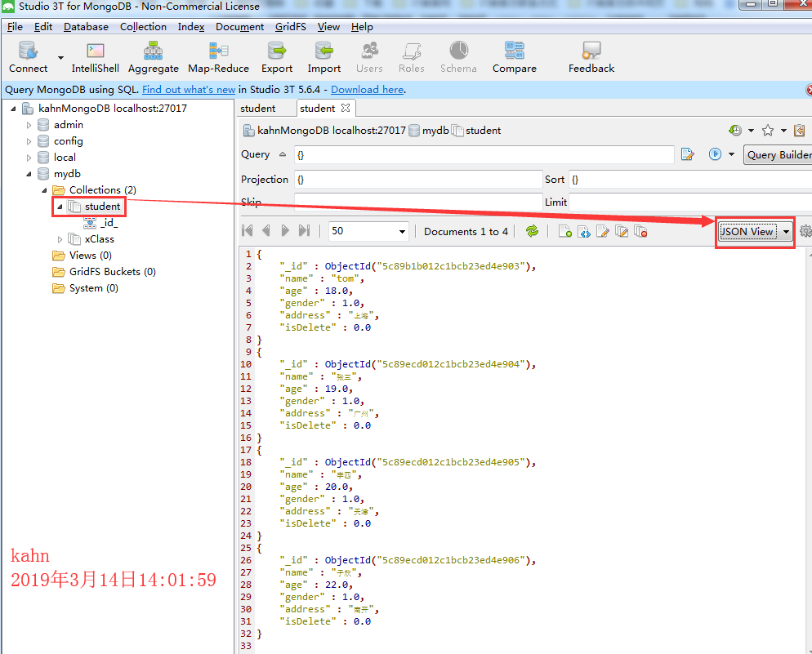Click the view document icon
Screen dimensions: 812x654
[584, 231]
